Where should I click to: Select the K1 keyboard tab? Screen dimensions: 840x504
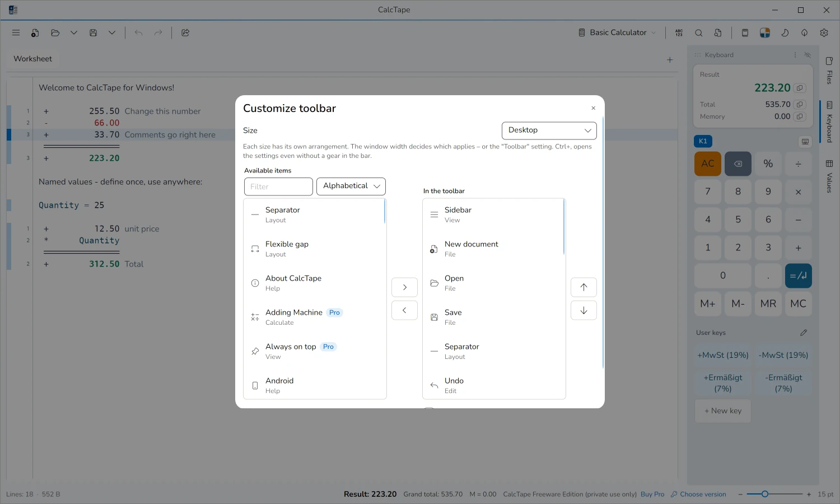tap(703, 141)
